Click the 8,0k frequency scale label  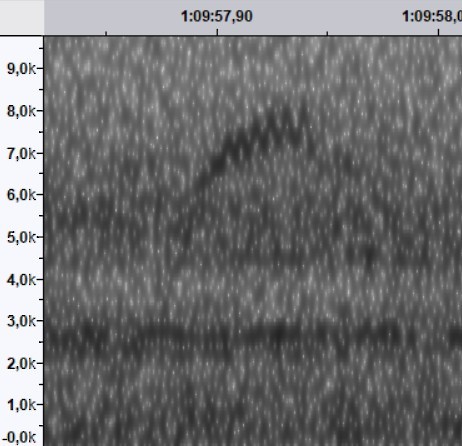21,111
